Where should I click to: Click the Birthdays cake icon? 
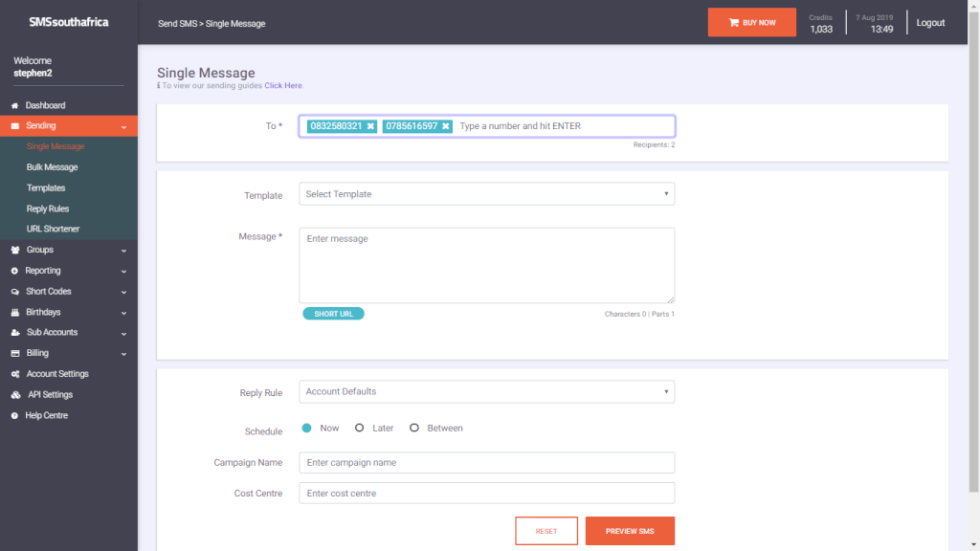pyautogui.click(x=14, y=312)
